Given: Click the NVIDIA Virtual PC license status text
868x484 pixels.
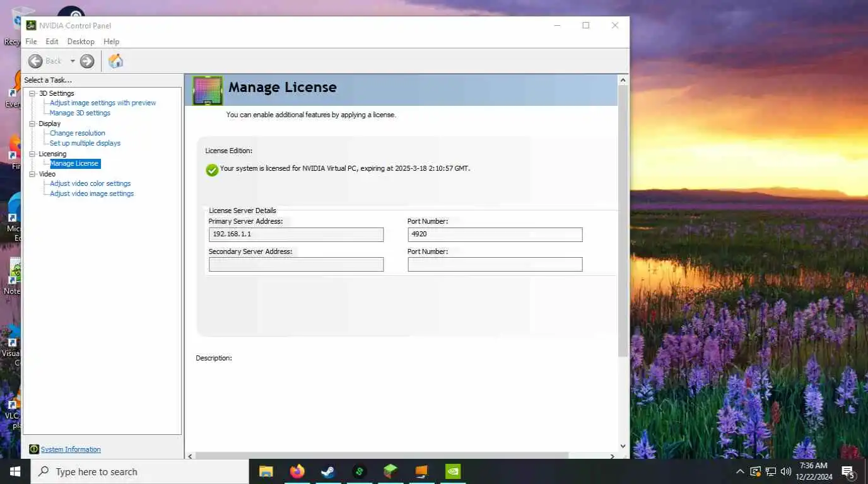Looking at the screenshot, I should coord(344,168).
